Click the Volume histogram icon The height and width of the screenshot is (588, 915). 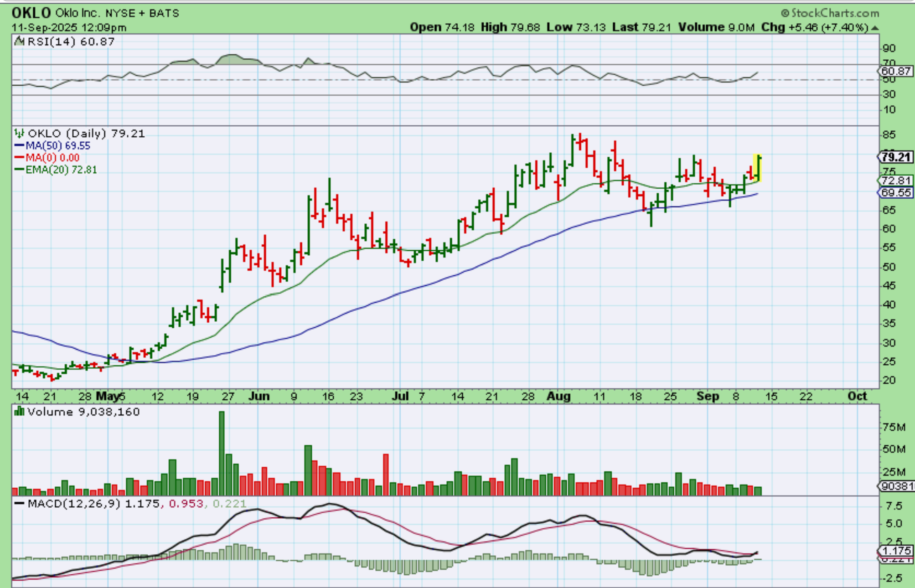click(x=19, y=412)
